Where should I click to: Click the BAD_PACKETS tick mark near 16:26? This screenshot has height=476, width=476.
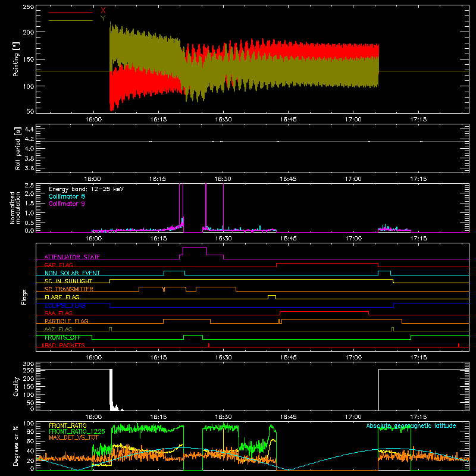point(209,345)
